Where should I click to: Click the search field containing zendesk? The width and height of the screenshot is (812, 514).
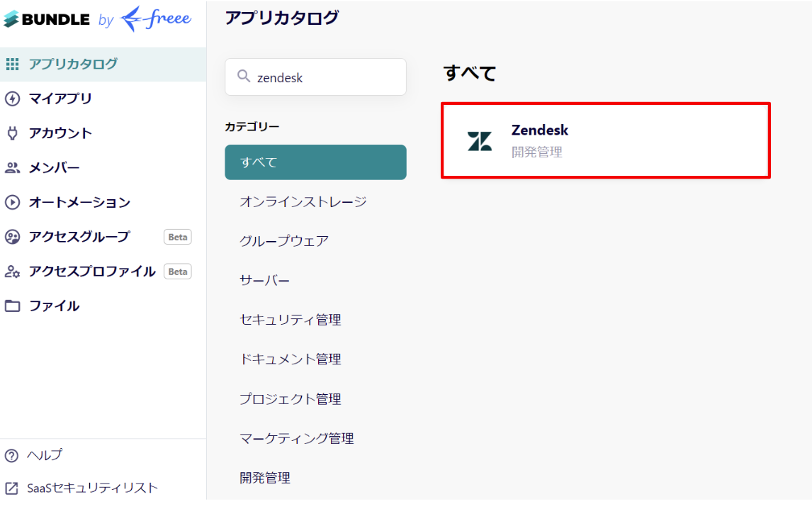(322, 77)
